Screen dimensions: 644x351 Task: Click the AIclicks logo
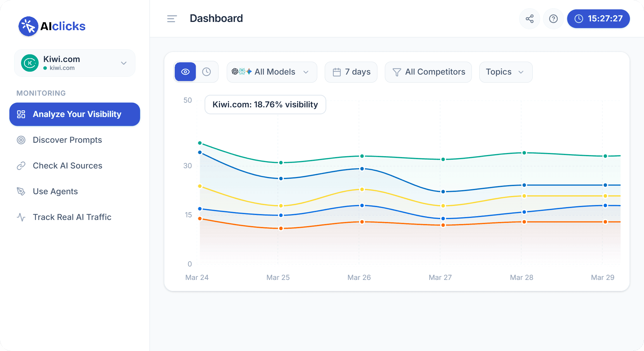click(52, 26)
